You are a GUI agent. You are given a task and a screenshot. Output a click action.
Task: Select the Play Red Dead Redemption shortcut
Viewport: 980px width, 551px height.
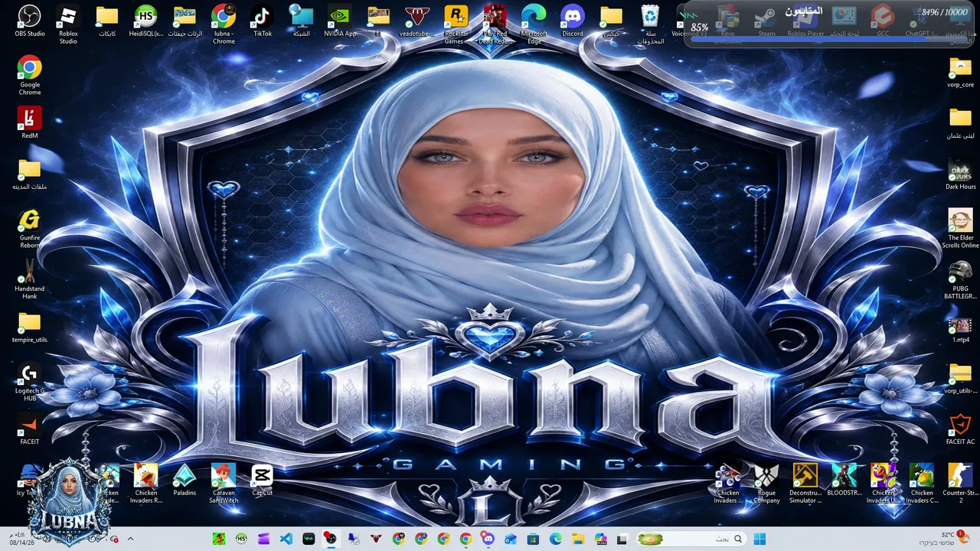pos(495,24)
